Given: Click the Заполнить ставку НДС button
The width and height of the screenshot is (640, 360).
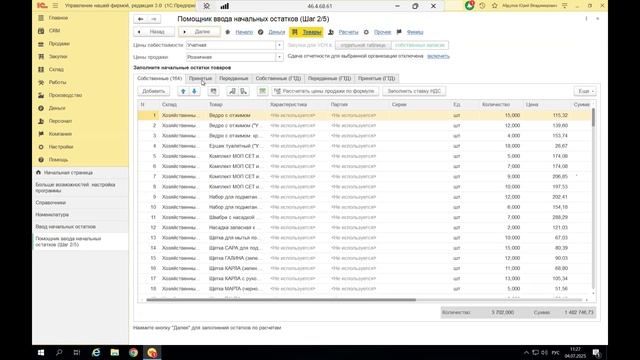Looking at the screenshot, I should click(x=414, y=91).
